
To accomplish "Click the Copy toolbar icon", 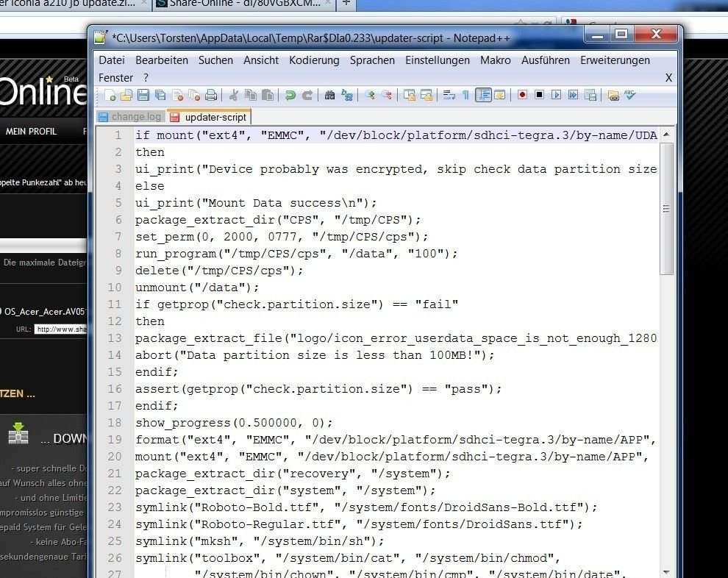I will [x=251, y=95].
